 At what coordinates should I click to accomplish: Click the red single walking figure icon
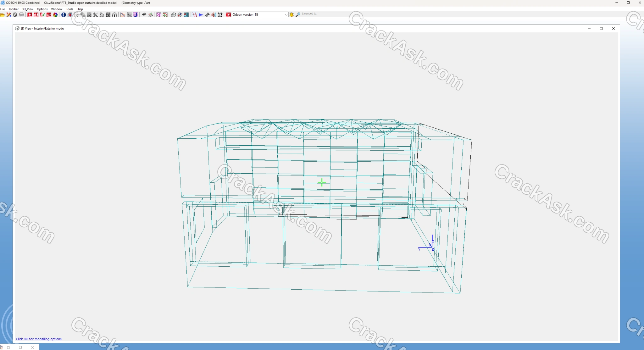tap(30, 15)
